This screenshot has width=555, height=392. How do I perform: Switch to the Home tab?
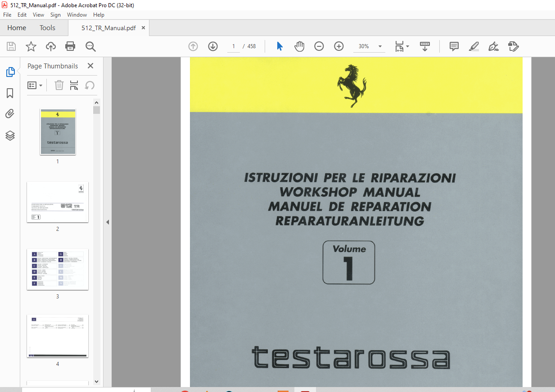(x=17, y=27)
